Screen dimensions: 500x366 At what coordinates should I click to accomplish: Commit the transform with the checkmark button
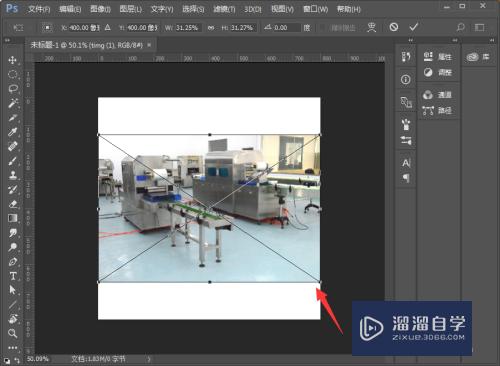(x=414, y=27)
